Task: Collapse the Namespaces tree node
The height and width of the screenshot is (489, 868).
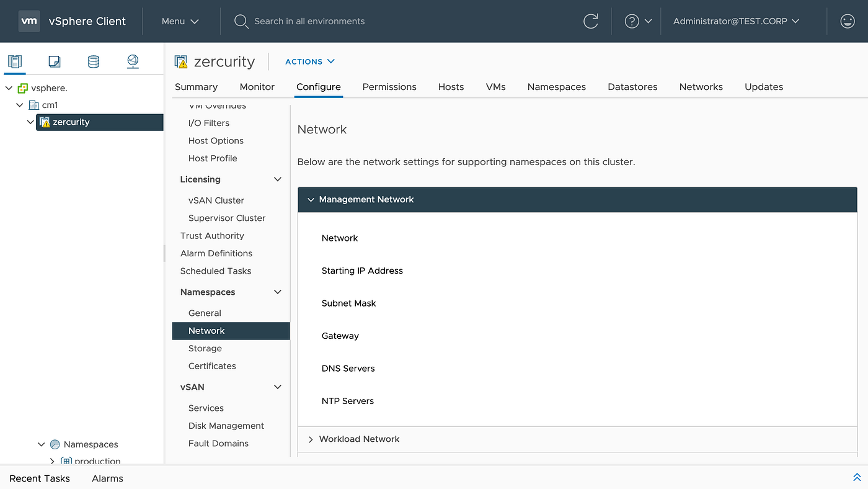Action: tap(42, 444)
